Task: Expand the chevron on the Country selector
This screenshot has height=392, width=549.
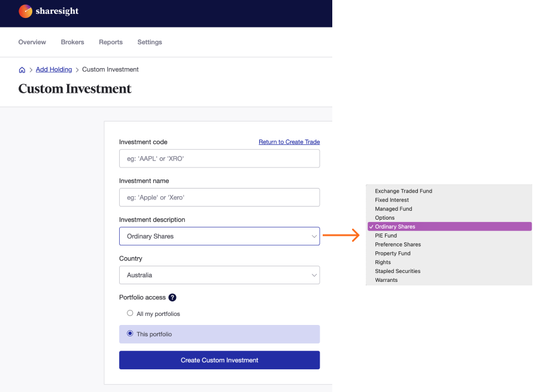Action: coord(314,275)
